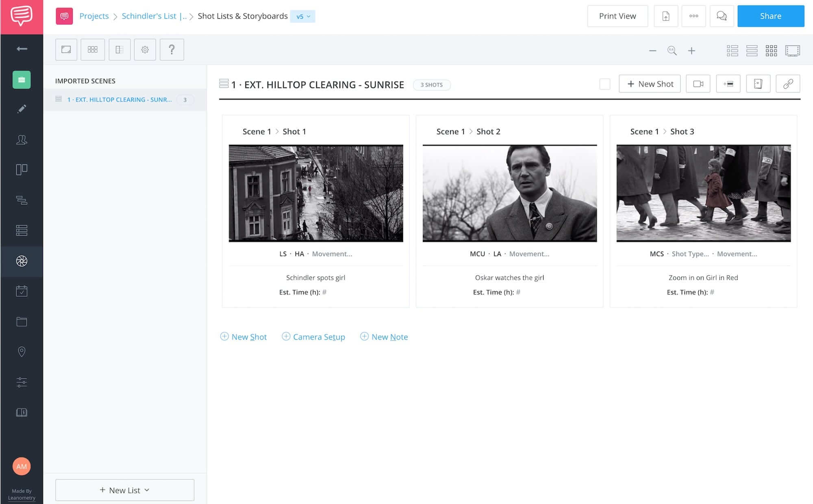Open Shot 1 street thumbnail
Viewport: 813px width, 504px height.
click(x=316, y=193)
